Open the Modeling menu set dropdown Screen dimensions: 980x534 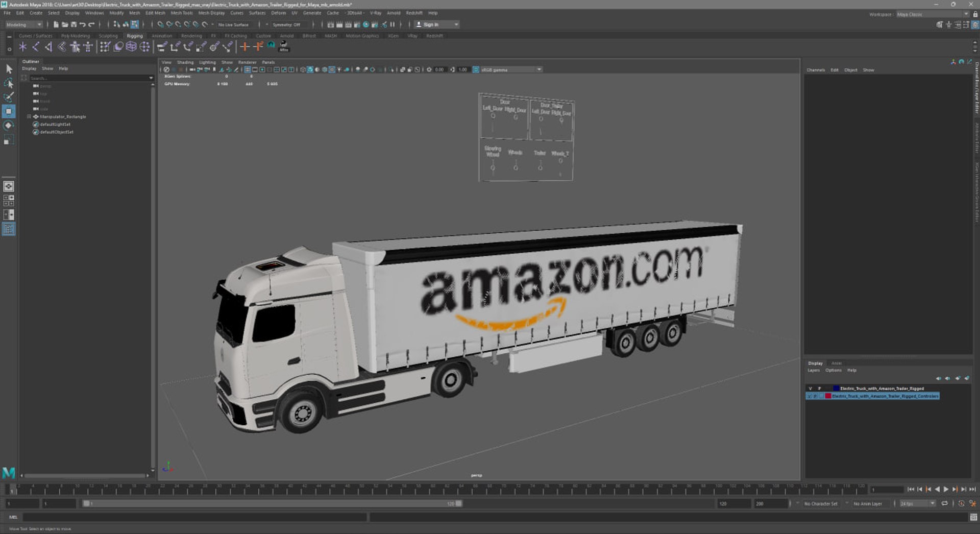24,25
